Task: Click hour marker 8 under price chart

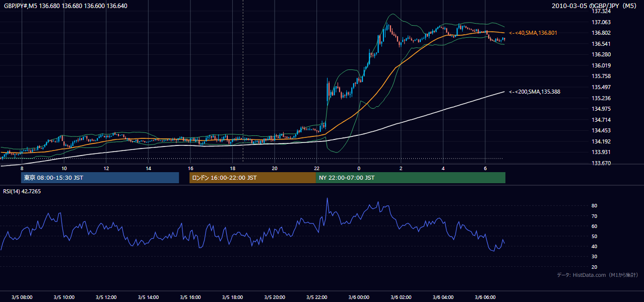Action: coord(22,168)
